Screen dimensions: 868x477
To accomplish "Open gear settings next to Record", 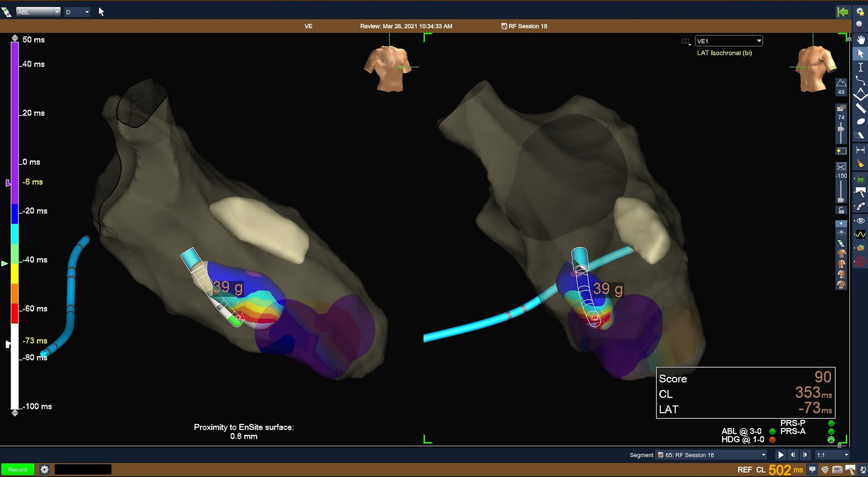I will coord(44,469).
